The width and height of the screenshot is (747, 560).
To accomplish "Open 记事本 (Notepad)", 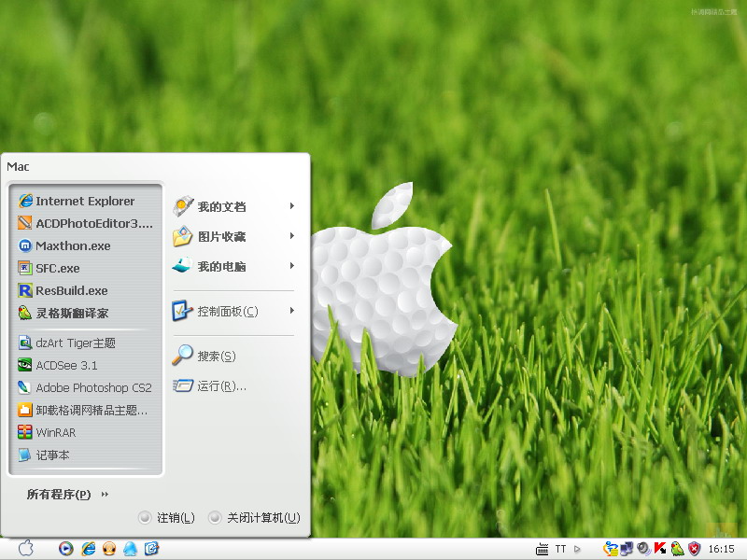I will click(86, 455).
